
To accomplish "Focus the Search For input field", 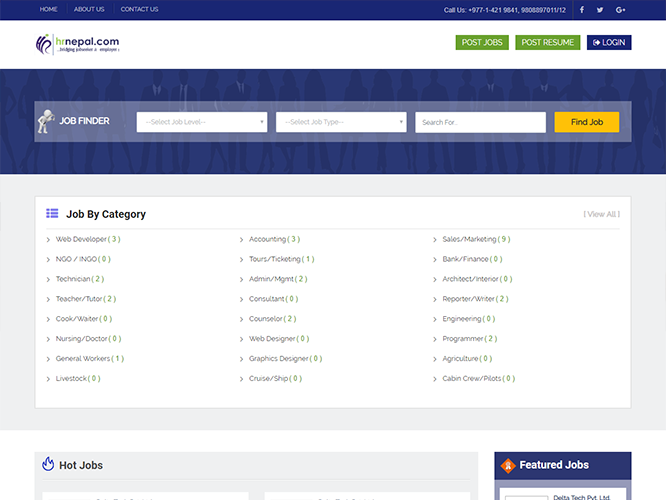I will [480, 122].
